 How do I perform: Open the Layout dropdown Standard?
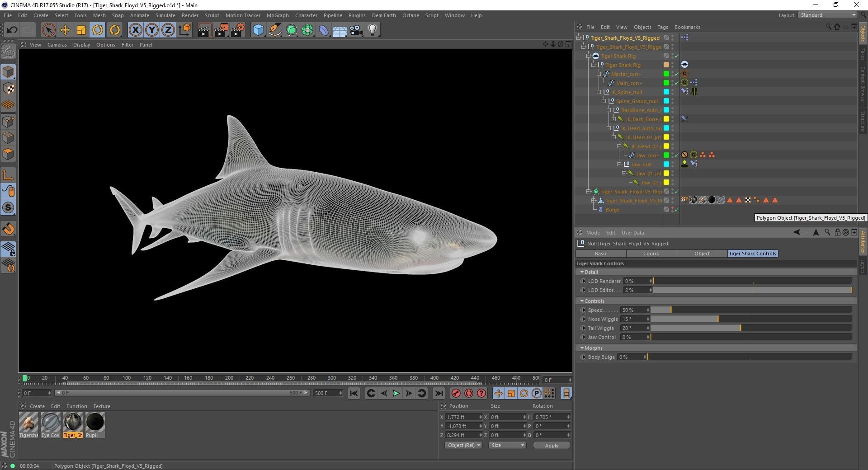[827, 15]
